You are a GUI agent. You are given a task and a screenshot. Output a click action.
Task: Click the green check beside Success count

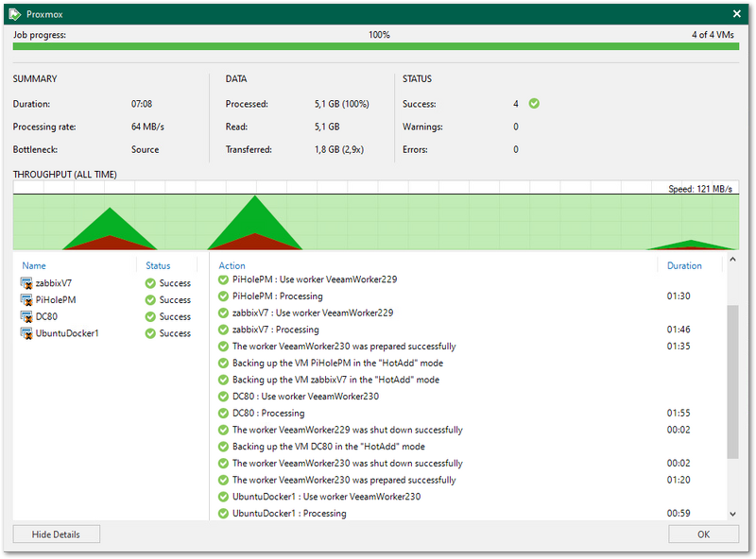point(534,104)
